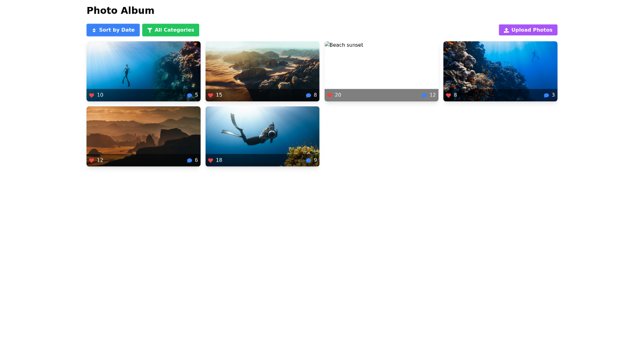Open comments on photo with 9 comments
This screenshot has width=644, height=338.
tap(309, 160)
